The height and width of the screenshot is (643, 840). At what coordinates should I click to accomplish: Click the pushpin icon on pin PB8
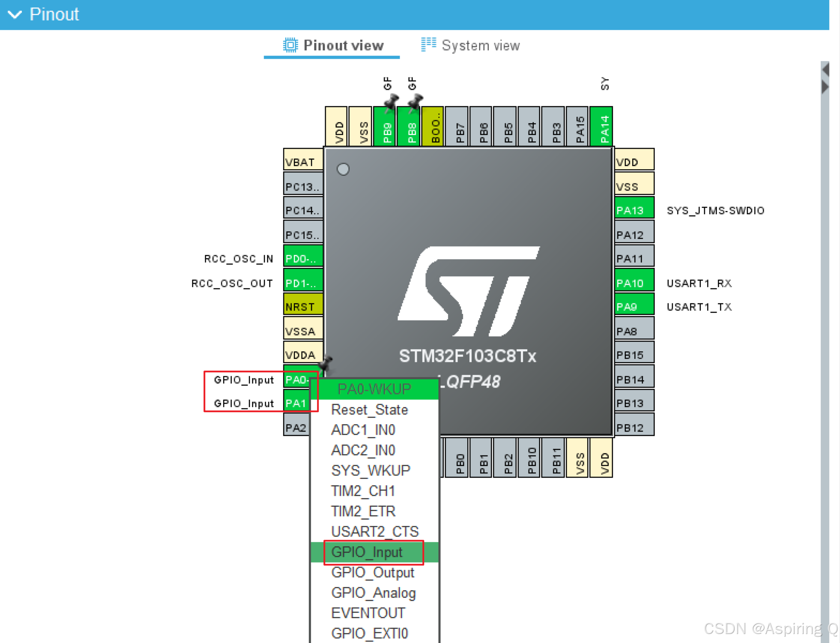tap(415, 103)
